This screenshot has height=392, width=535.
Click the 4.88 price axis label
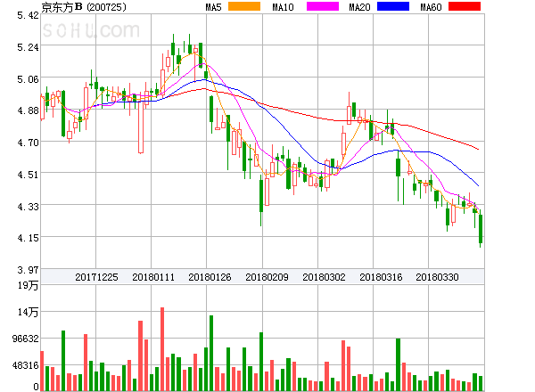point(29,110)
